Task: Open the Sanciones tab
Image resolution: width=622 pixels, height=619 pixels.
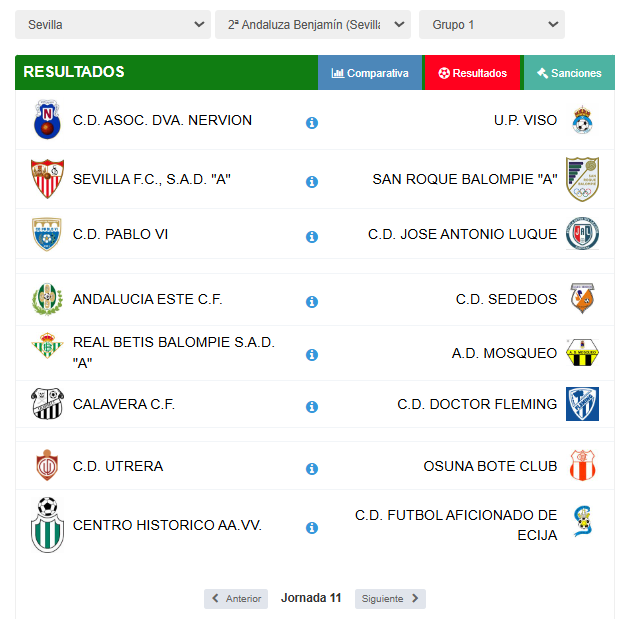Action: [569, 73]
